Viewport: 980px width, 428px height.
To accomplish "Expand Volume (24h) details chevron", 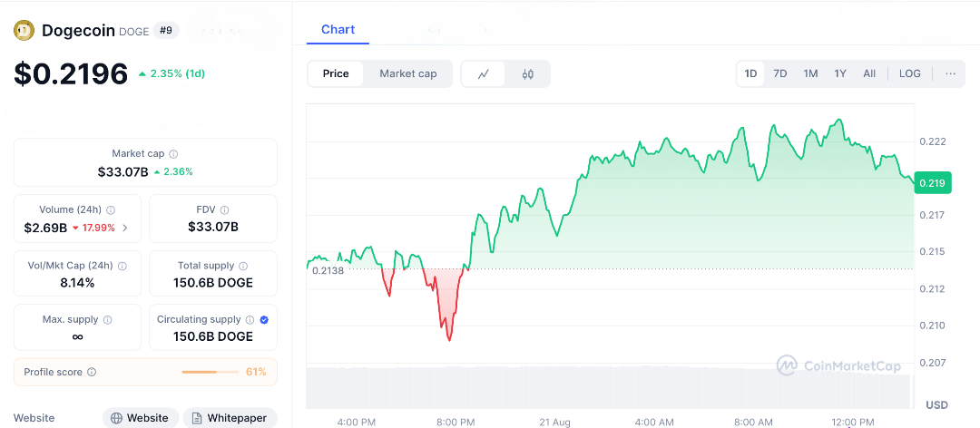I will [x=125, y=228].
